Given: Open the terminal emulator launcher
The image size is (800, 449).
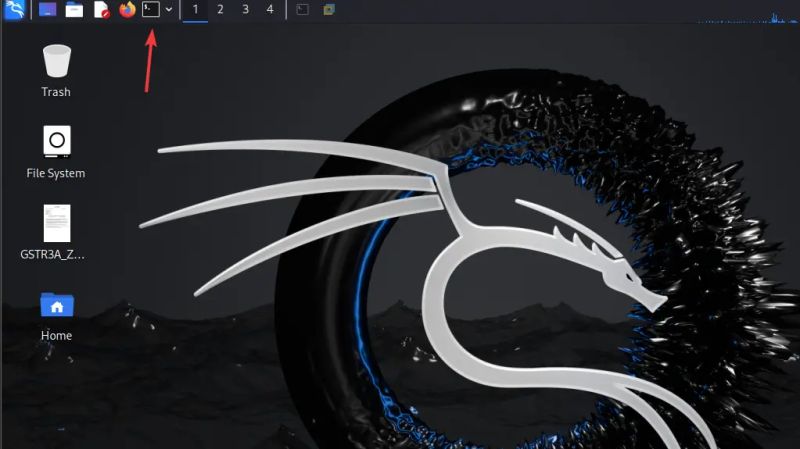Looking at the screenshot, I should (x=151, y=9).
